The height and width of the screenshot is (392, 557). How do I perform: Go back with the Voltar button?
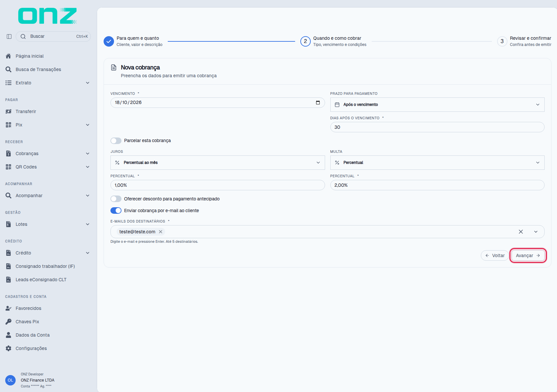point(494,255)
